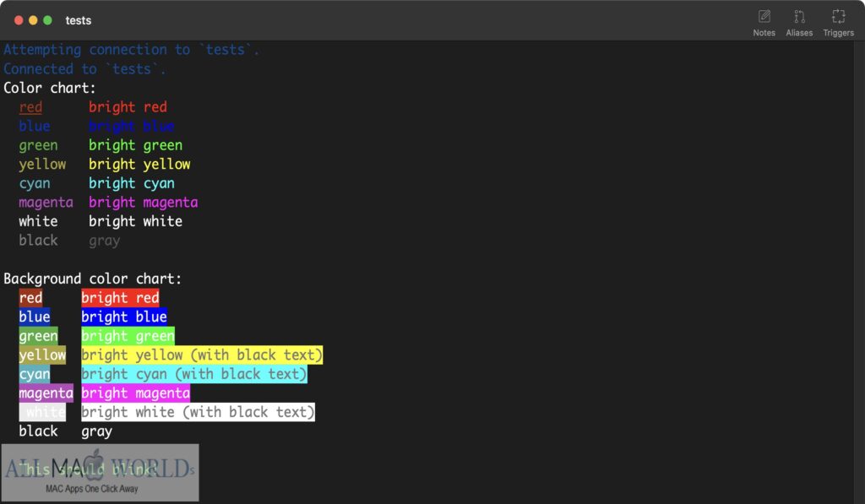Select the bright yellow with black text row
This screenshot has width=865, height=504.
coord(201,355)
